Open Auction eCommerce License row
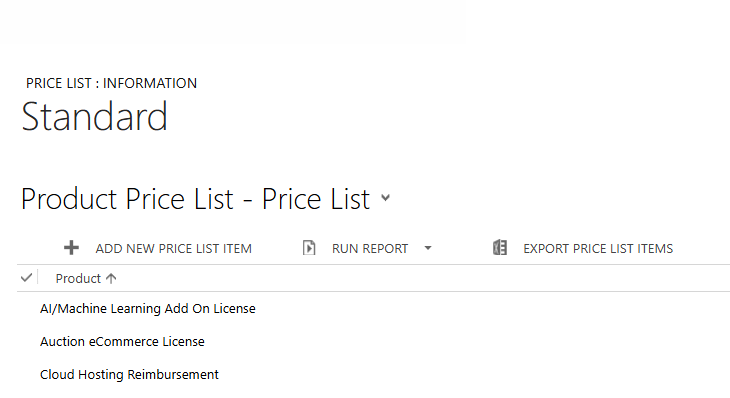 click(122, 342)
